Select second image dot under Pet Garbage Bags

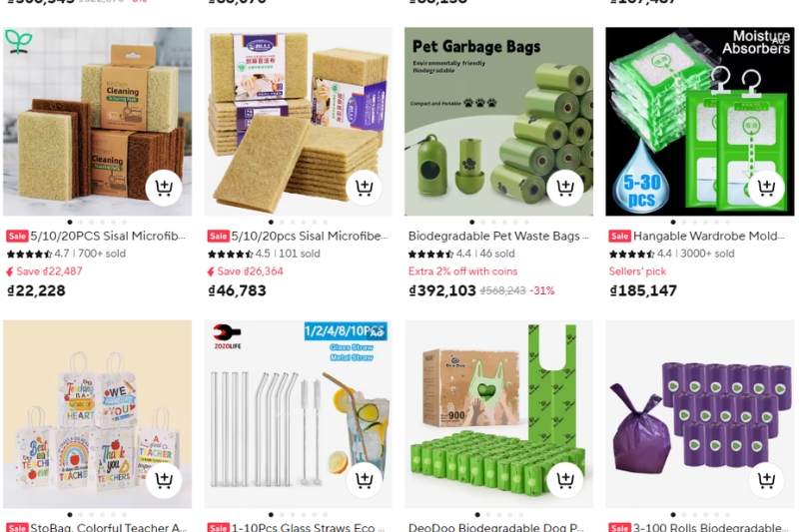(483, 222)
